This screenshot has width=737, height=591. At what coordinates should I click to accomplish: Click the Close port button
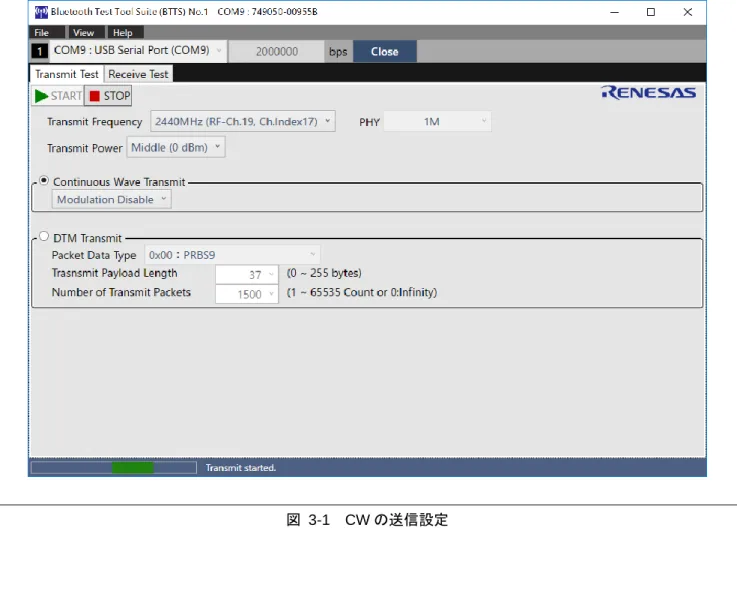tap(384, 51)
